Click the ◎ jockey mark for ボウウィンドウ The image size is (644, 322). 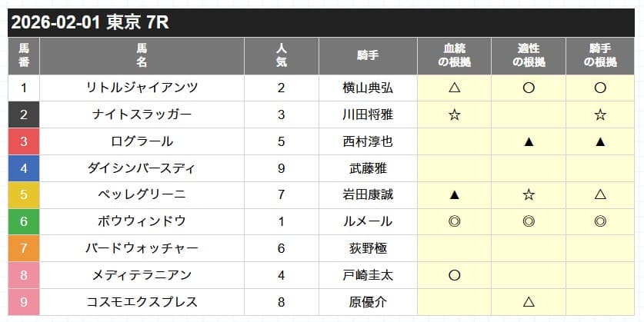click(600, 221)
